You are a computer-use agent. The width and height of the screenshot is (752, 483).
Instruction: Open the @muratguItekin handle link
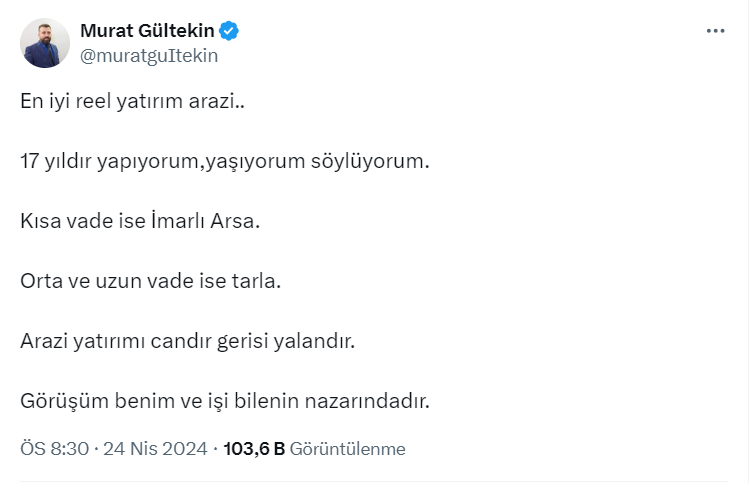[x=148, y=56]
